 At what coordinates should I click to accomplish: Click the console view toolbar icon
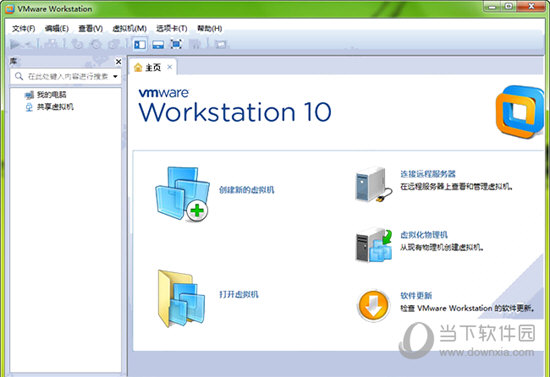coord(221,44)
